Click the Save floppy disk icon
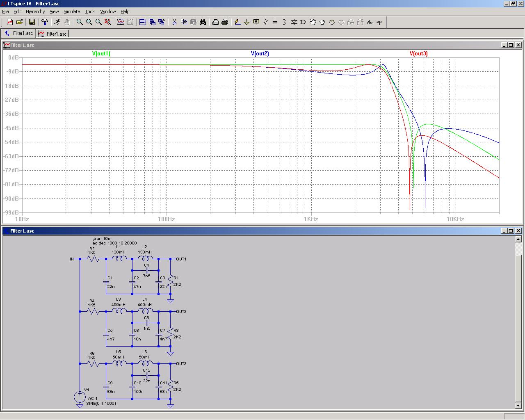 pyautogui.click(x=32, y=22)
